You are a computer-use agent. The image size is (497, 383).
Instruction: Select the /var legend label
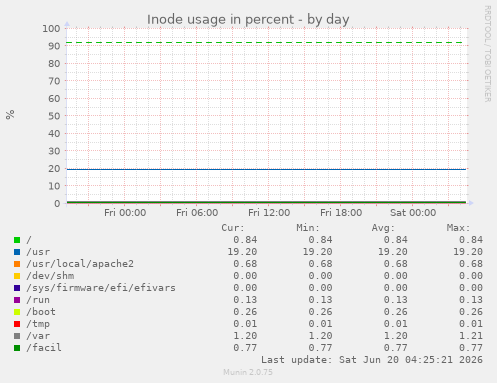pyautogui.click(x=38, y=336)
